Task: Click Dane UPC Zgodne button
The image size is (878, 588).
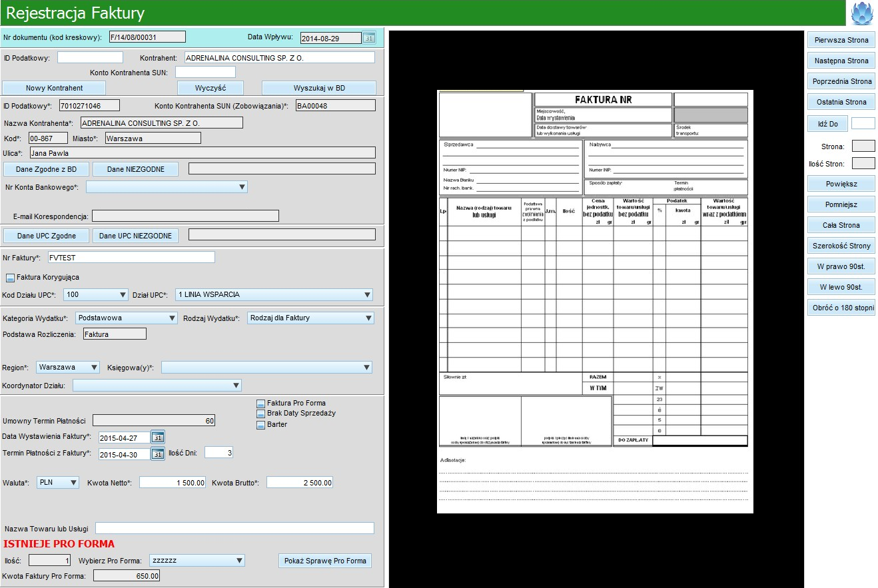Action: [x=47, y=236]
